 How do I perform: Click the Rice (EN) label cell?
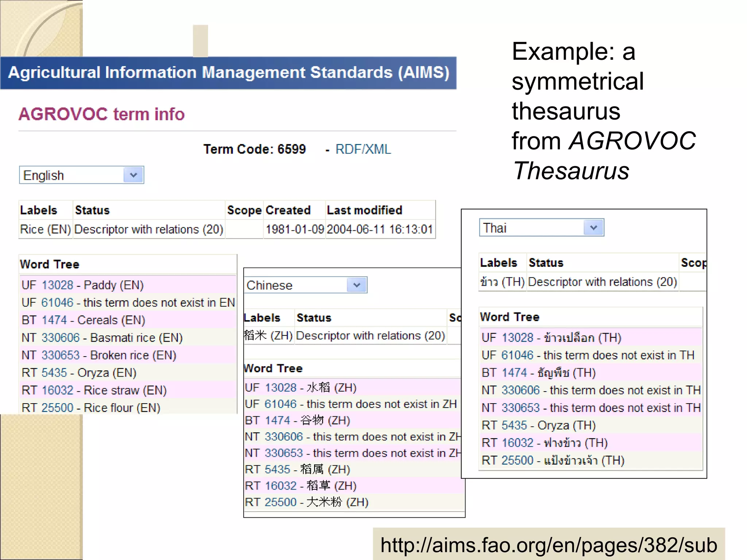coord(46,229)
